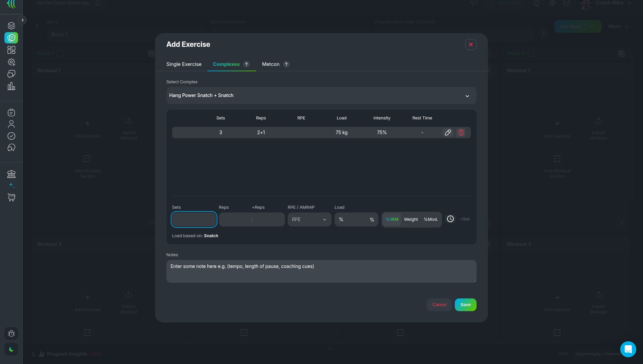
Task: Select the Weight load mode
Action: pyautogui.click(x=411, y=219)
